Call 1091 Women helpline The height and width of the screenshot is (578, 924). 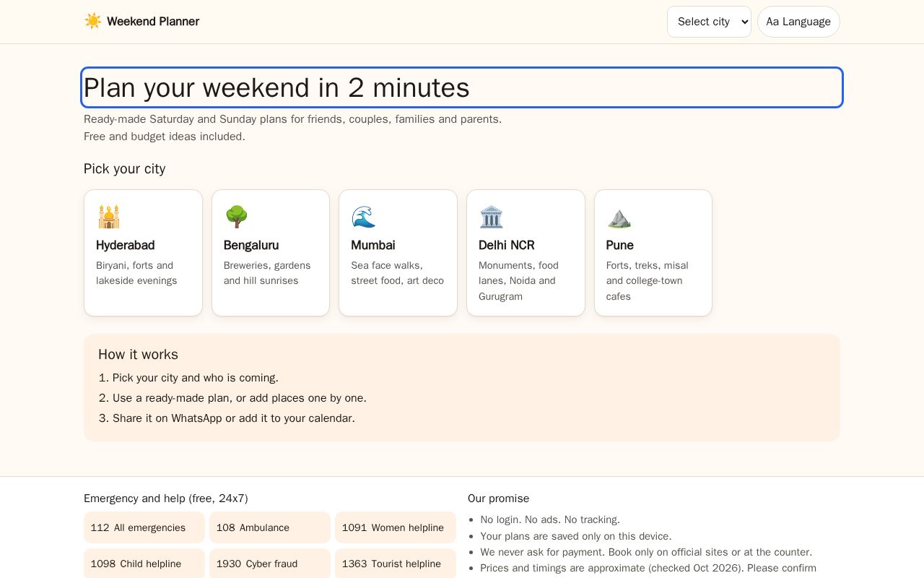[396, 527]
